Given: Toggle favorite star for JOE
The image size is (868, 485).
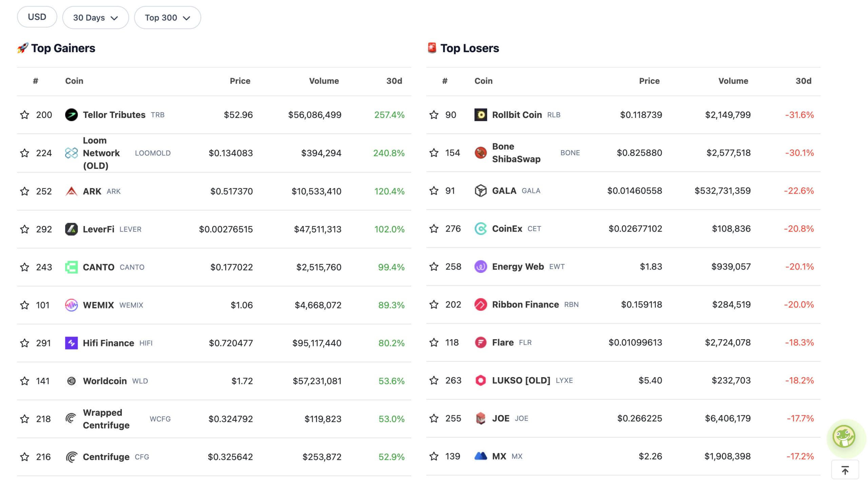Looking at the screenshot, I should coord(434,419).
